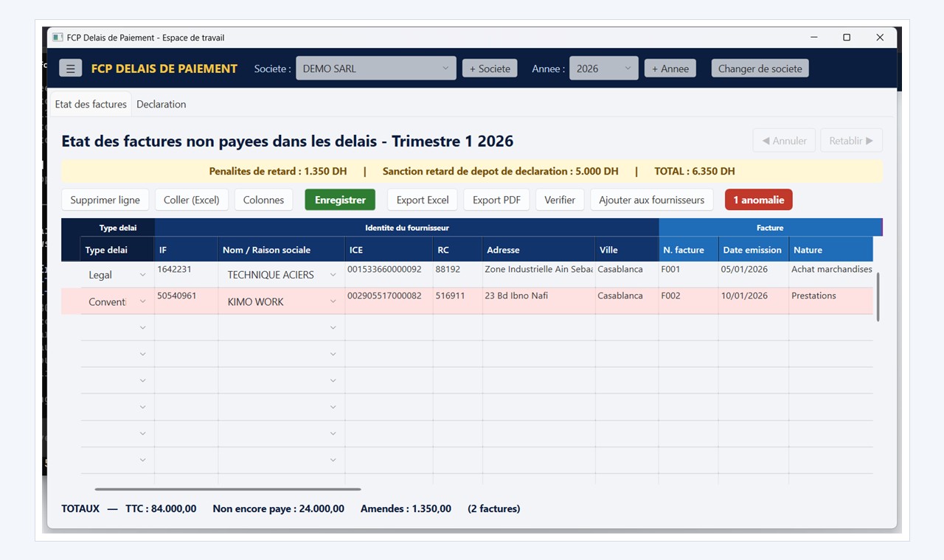Select ICE cell 002905517000082

tap(389, 301)
